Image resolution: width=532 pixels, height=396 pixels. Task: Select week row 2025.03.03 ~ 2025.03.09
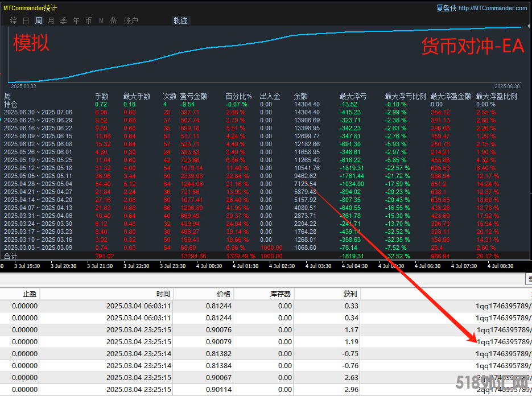[265, 247]
